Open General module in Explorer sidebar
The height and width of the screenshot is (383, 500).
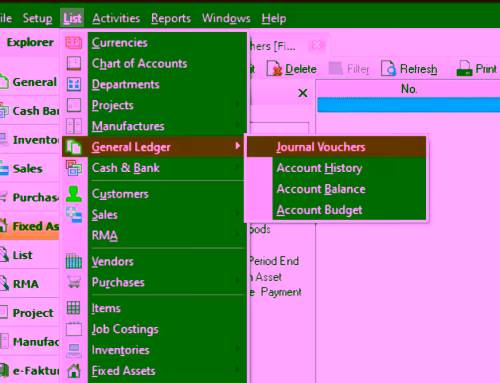coord(29,82)
